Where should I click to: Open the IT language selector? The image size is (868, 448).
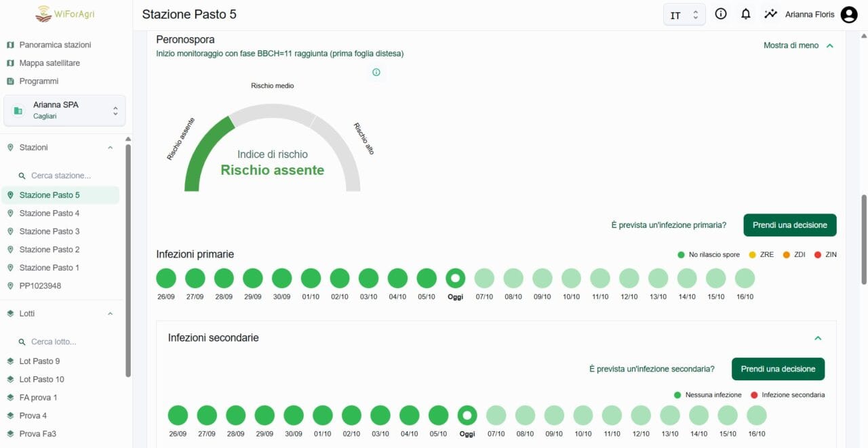[684, 15]
